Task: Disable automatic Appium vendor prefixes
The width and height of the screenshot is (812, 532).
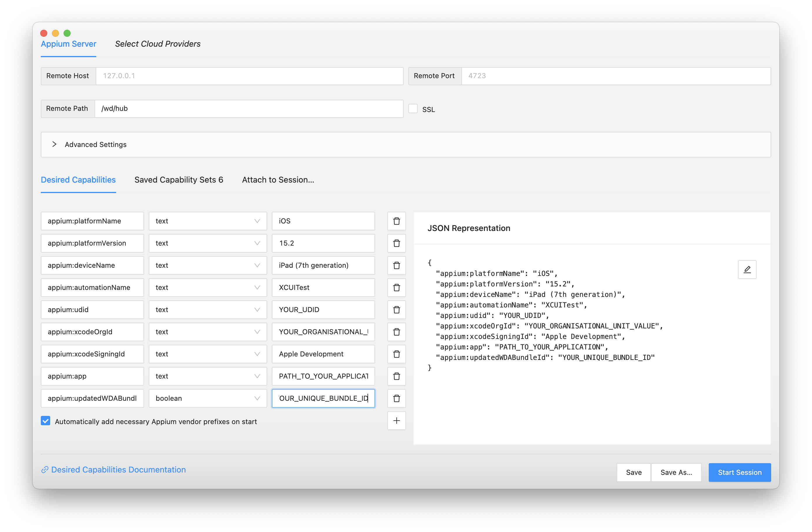Action: [x=45, y=421]
